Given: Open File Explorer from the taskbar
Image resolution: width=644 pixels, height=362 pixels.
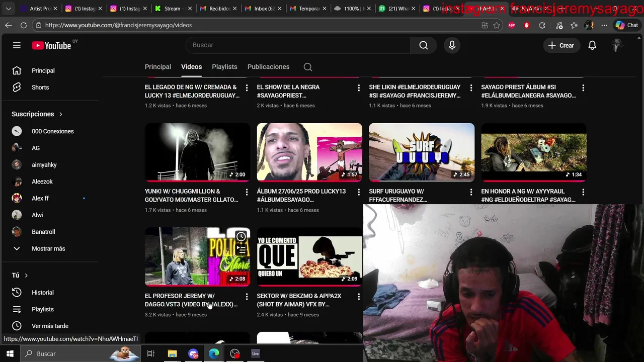Looking at the screenshot, I should coord(172,353).
